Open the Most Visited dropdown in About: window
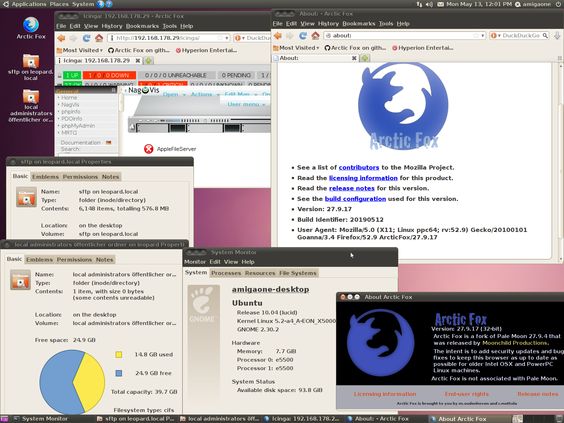The width and height of the screenshot is (564, 423). [296, 47]
